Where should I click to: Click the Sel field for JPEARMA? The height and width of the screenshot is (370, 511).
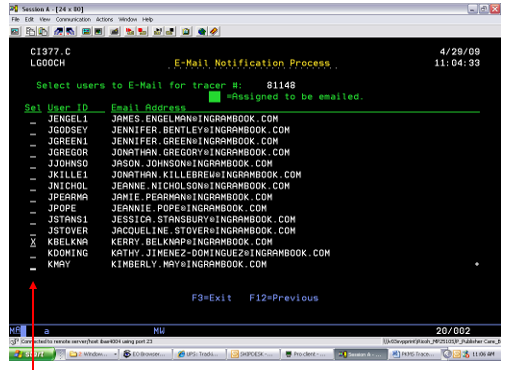click(x=33, y=198)
